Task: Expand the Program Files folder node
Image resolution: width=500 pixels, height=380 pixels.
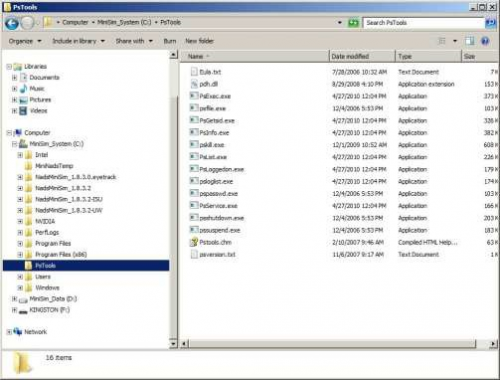Action: pos(20,244)
